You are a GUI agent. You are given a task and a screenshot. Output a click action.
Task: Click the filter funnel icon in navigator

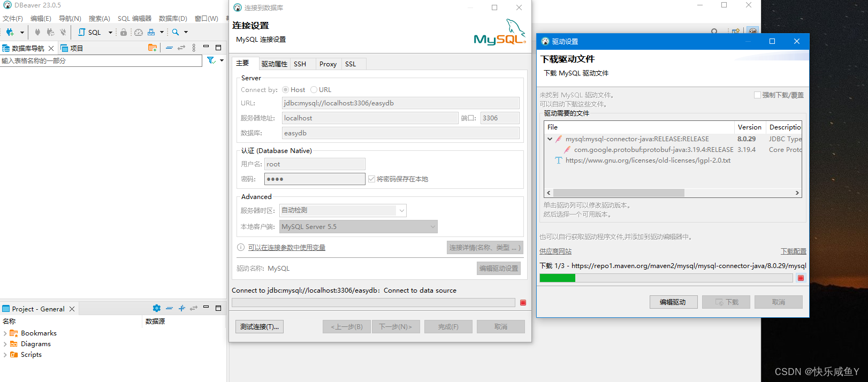(211, 60)
